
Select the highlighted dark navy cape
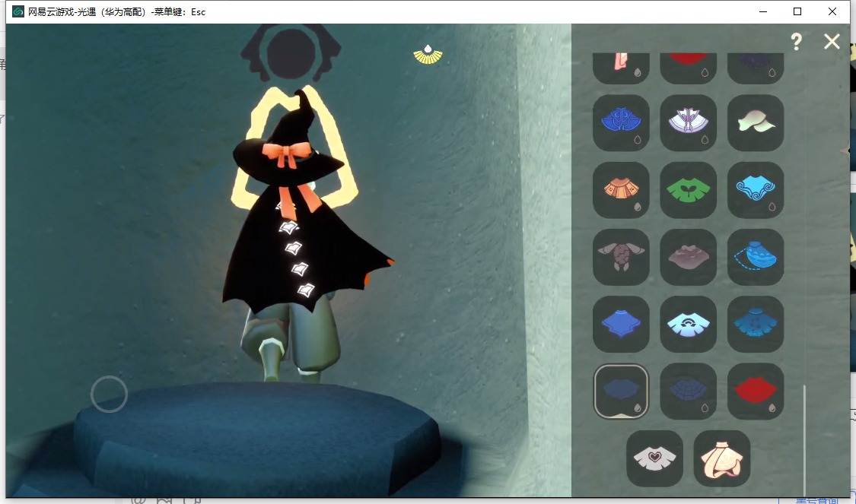click(621, 391)
